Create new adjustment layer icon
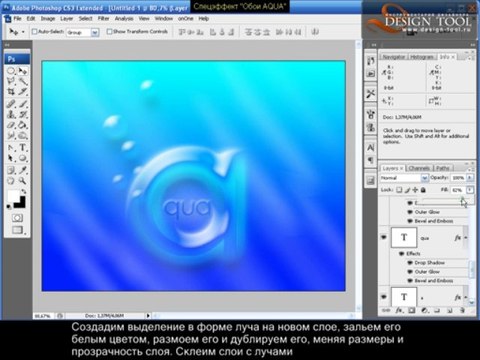This screenshot has width=480, height=360. tap(424, 310)
